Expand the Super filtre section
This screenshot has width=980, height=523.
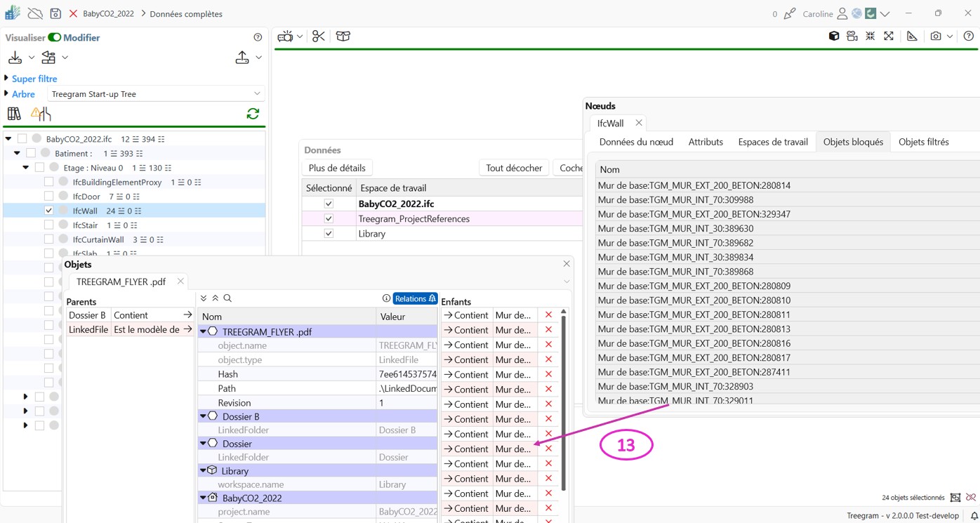click(34, 79)
